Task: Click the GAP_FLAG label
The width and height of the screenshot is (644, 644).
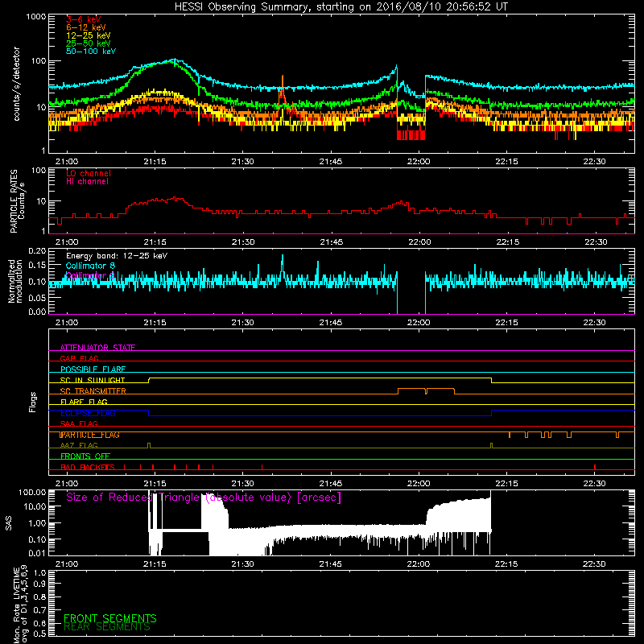Action: tap(79, 358)
